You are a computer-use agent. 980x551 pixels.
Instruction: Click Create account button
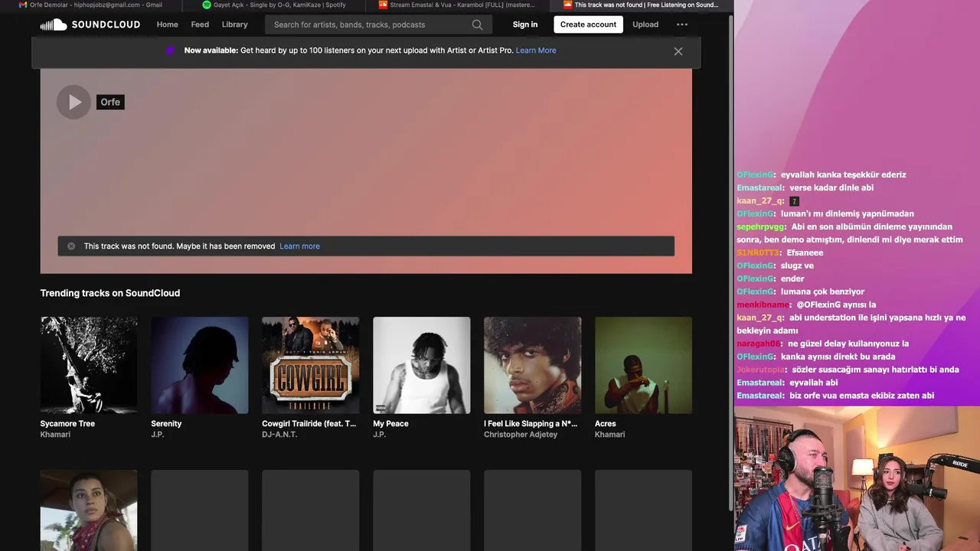(588, 24)
